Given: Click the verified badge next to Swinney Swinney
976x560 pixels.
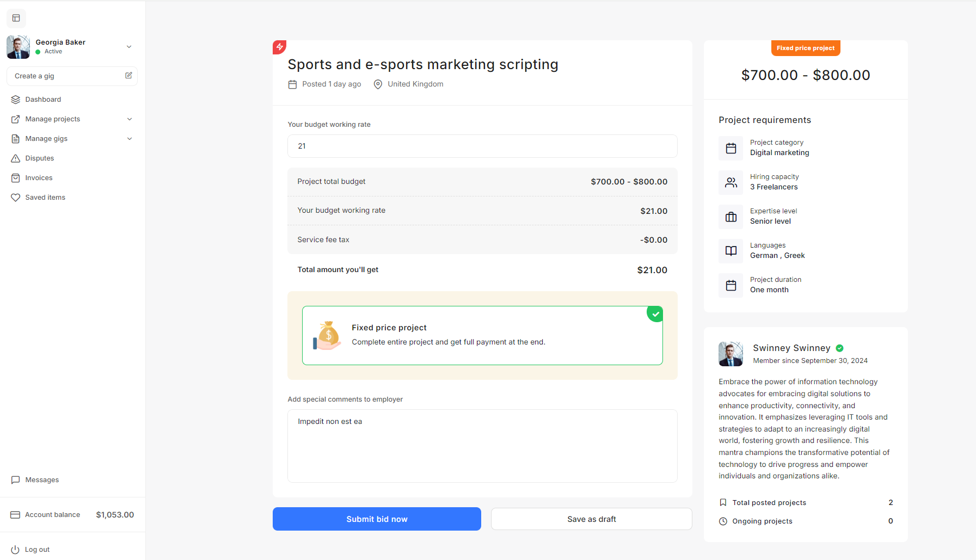Looking at the screenshot, I should [839, 348].
